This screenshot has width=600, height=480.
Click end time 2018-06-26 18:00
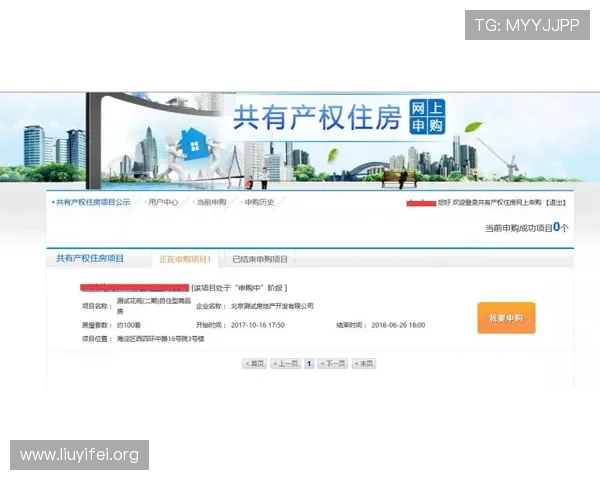pos(398,325)
